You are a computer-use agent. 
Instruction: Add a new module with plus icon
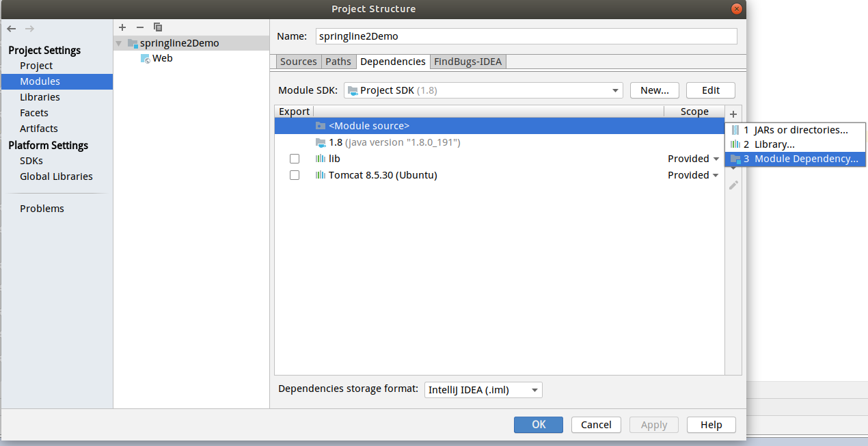point(122,27)
